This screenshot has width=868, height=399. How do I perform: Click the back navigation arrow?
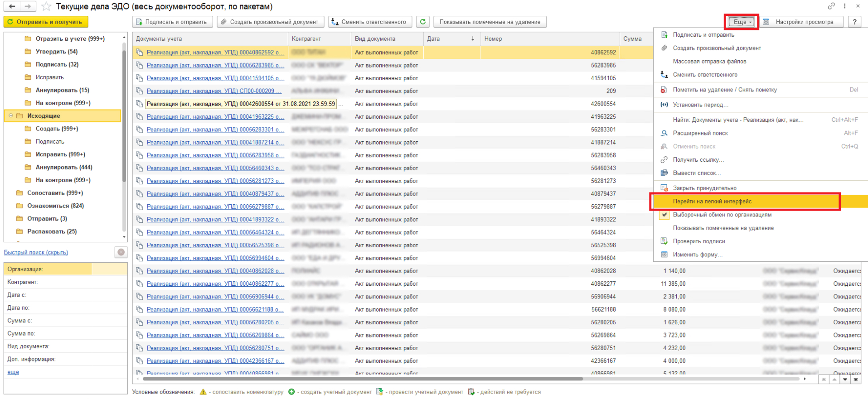point(12,6)
